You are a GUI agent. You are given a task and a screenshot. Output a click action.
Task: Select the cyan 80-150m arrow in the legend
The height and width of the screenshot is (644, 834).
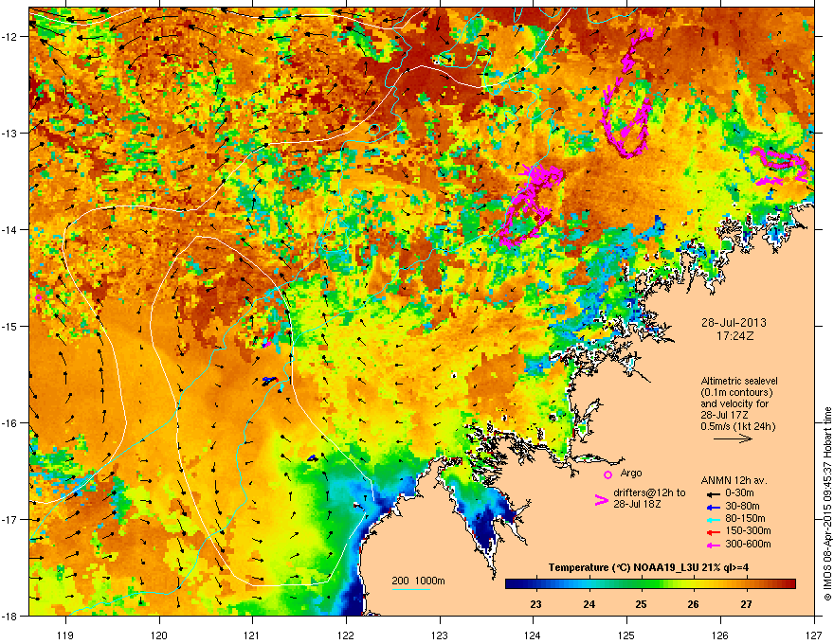tap(712, 519)
